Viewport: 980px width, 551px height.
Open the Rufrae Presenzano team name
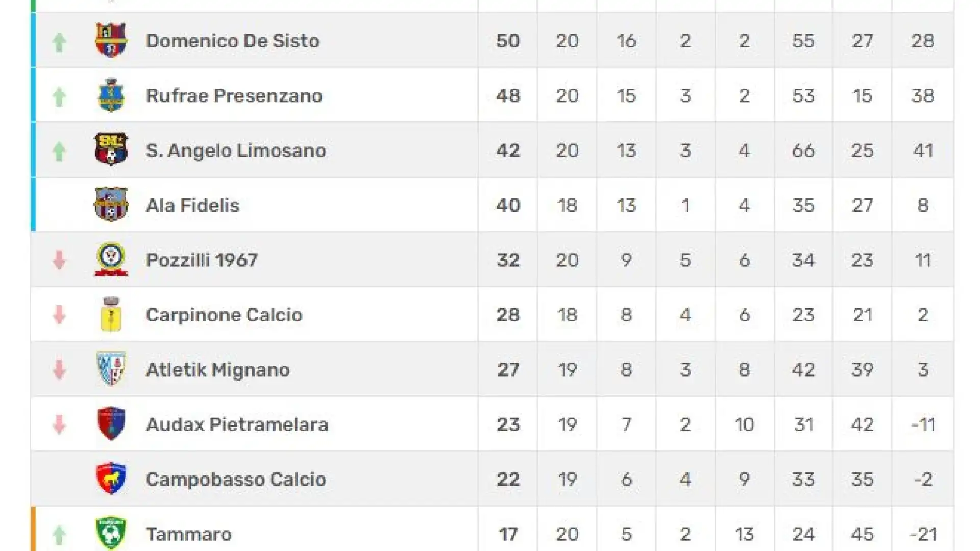[x=234, y=95]
